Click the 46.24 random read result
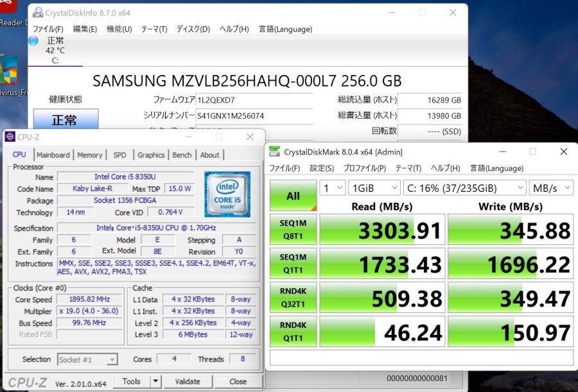The height and width of the screenshot is (392, 578). (x=382, y=331)
